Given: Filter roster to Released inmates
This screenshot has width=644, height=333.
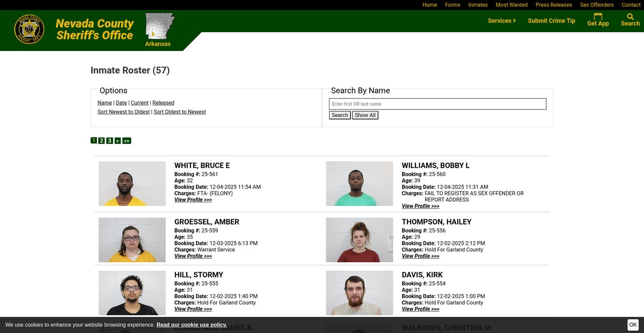Looking at the screenshot, I should 163,103.
